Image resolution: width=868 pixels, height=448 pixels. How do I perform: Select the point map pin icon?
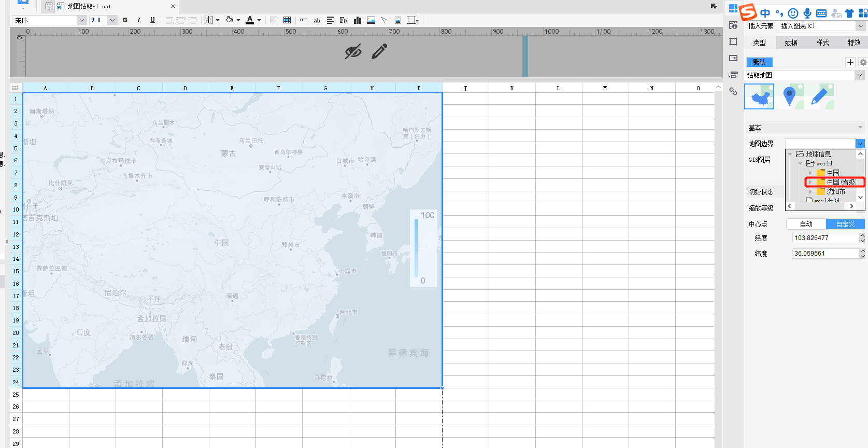pyautogui.click(x=789, y=96)
